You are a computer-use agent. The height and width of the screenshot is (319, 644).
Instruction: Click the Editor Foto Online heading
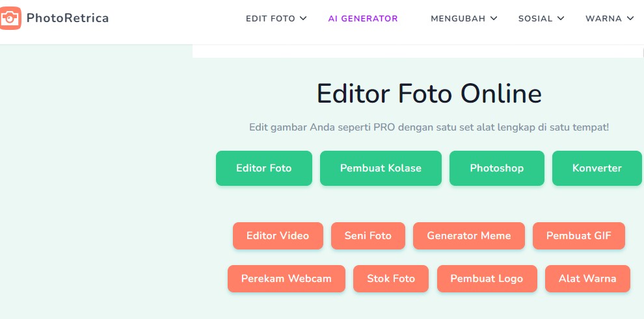(x=429, y=94)
